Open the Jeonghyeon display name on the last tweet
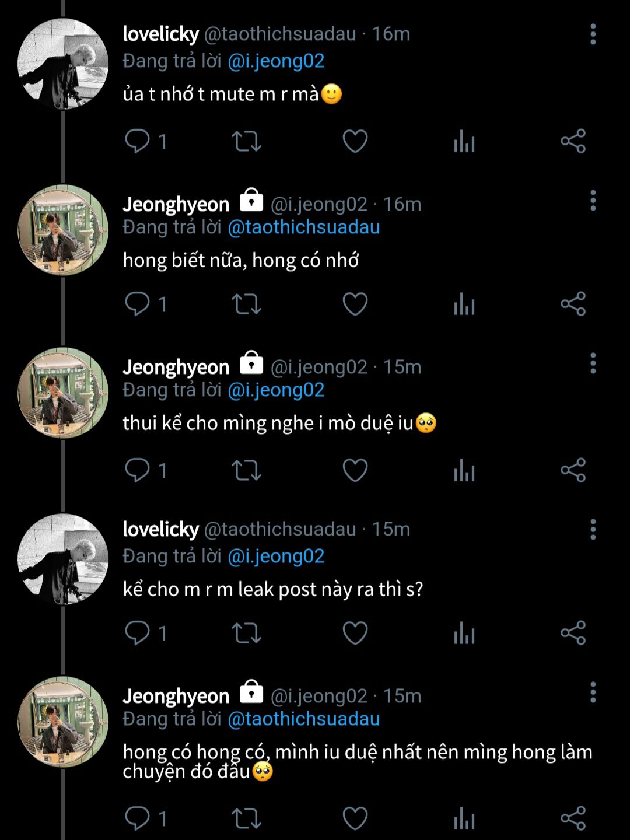 point(176,696)
